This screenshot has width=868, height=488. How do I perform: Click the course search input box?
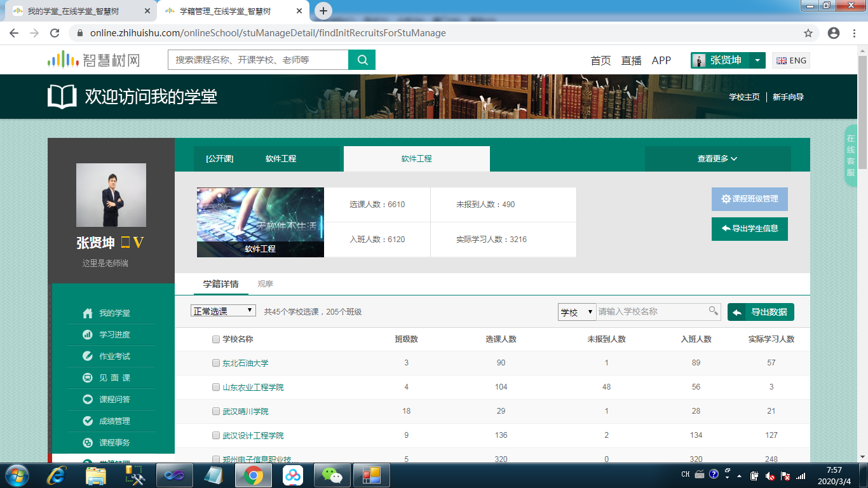pyautogui.click(x=258, y=60)
